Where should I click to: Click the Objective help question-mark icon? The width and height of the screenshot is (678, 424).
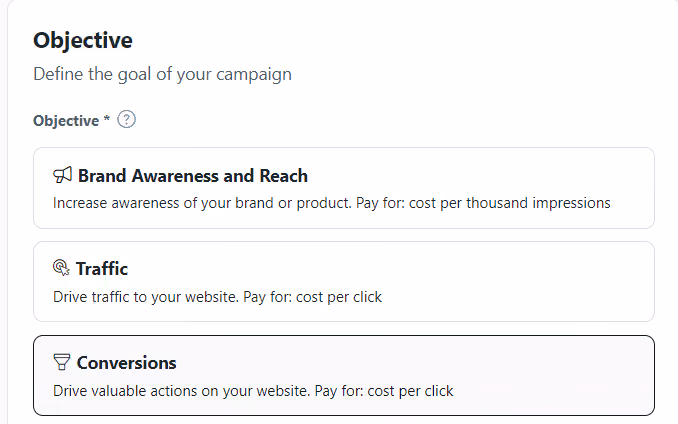[x=126, y=119]
